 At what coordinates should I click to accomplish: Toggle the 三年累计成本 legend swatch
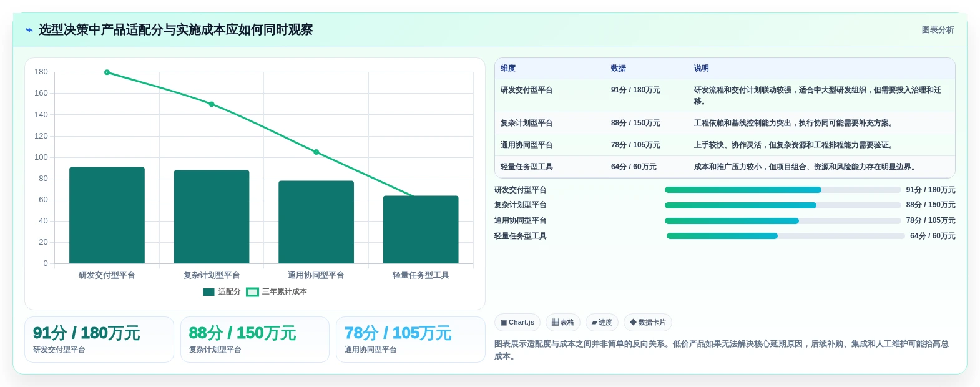click(252, 291)
